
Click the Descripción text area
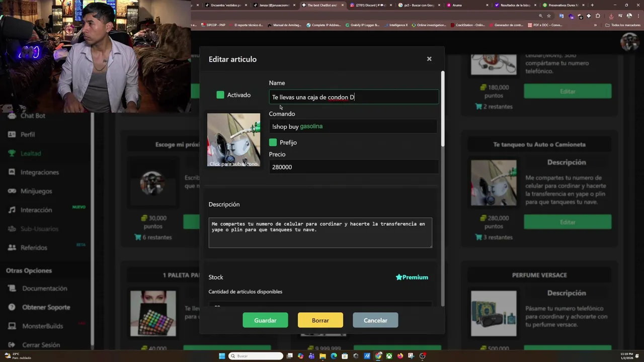320,232
